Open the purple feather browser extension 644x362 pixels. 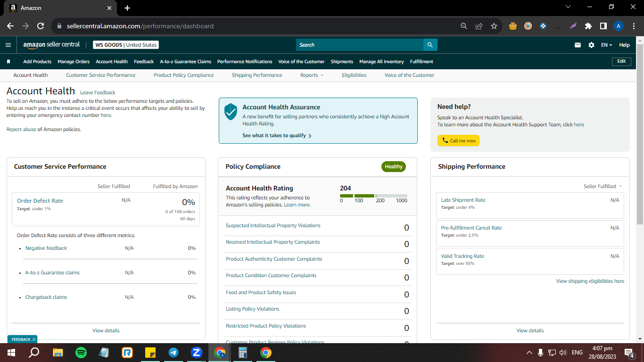click(x=573, y=26)
